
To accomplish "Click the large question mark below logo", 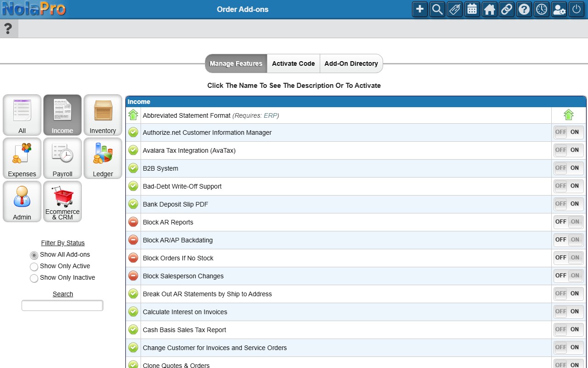I will (x=8, y=29).
